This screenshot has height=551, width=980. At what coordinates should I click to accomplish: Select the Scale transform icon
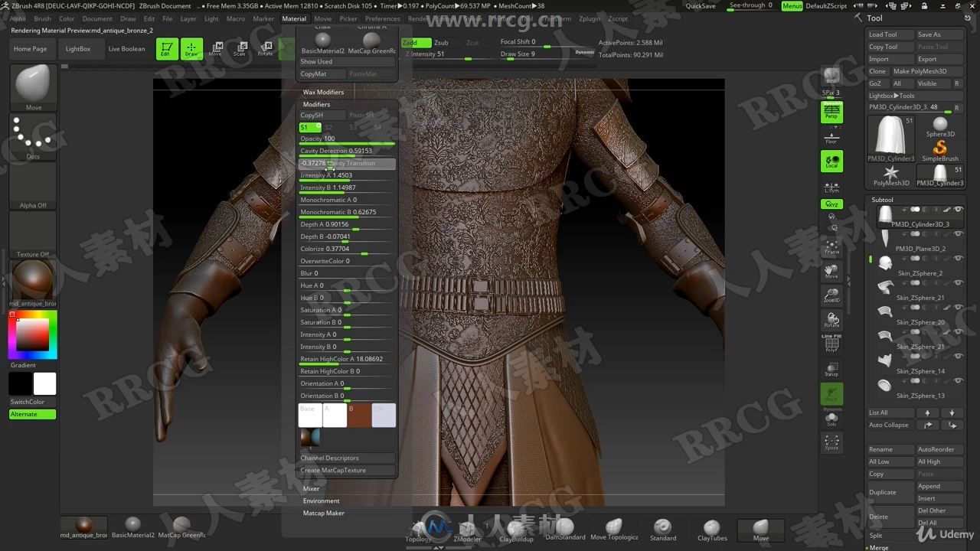pyautogui.click(x=240, y=49)
